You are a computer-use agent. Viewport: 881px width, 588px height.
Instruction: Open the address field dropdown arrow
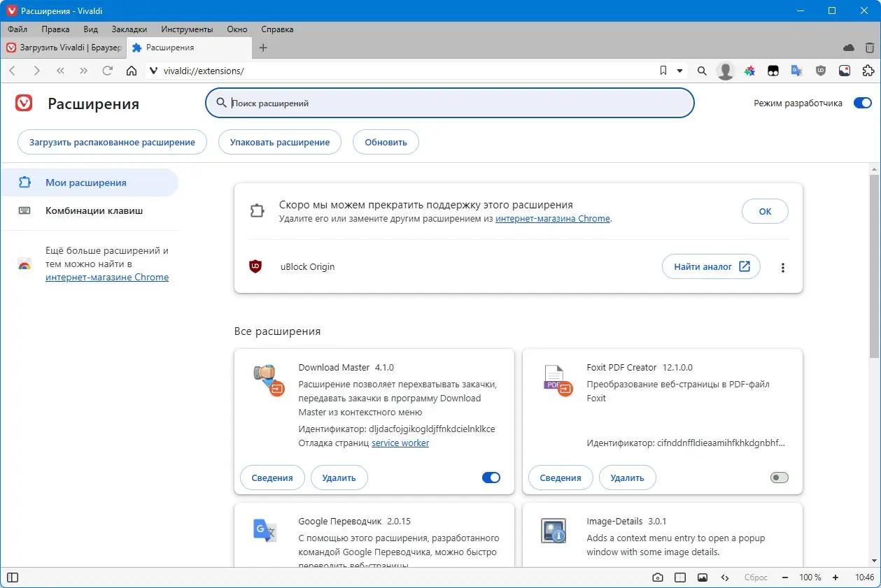click(679, 71)
